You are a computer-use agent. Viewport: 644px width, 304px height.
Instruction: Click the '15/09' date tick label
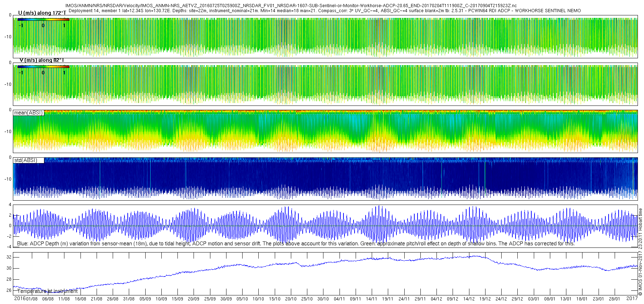tap(177, 299)
